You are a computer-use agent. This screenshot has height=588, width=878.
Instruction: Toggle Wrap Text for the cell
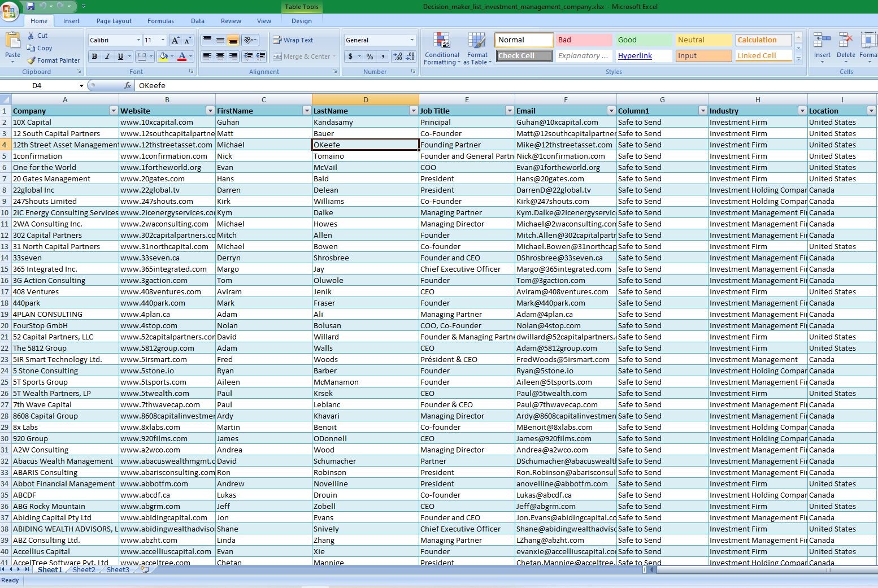pos(293,40)
